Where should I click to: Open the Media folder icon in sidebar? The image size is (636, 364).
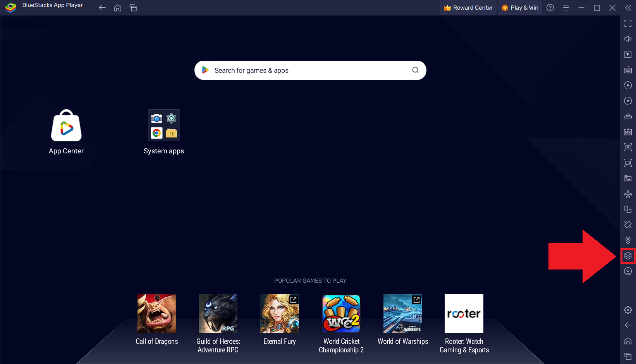[x=628, y=178]
